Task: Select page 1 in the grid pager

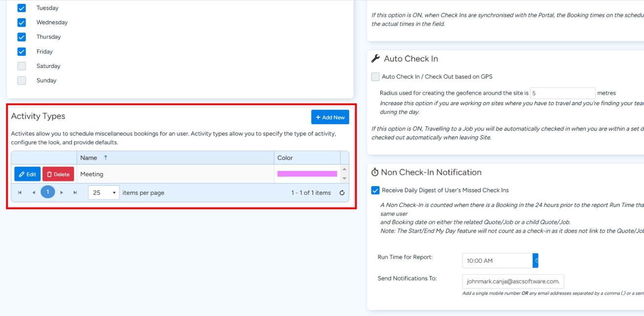Action: (48, 192)
